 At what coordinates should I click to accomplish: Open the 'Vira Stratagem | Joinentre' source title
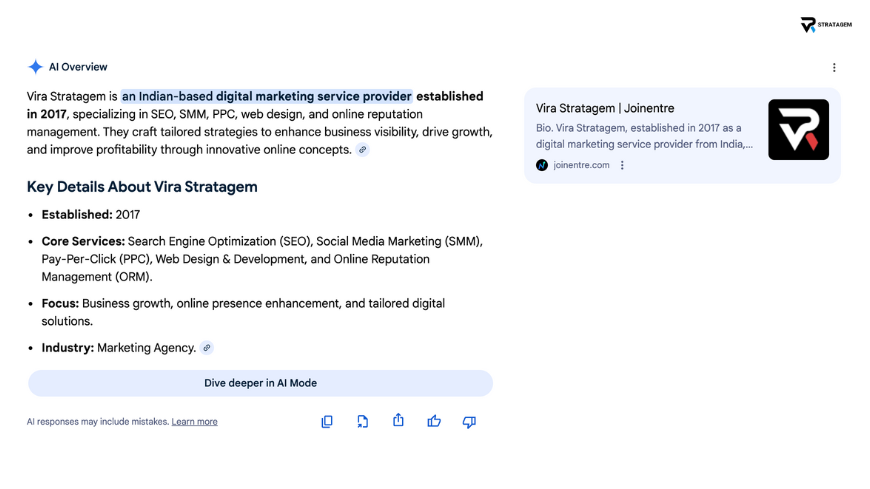(x=605, y=108)
